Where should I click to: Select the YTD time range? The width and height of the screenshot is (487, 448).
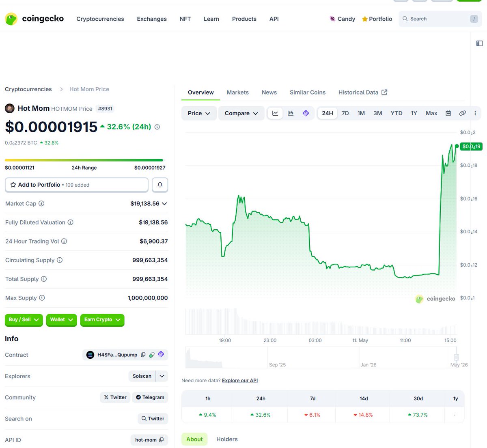coord(396,113)
